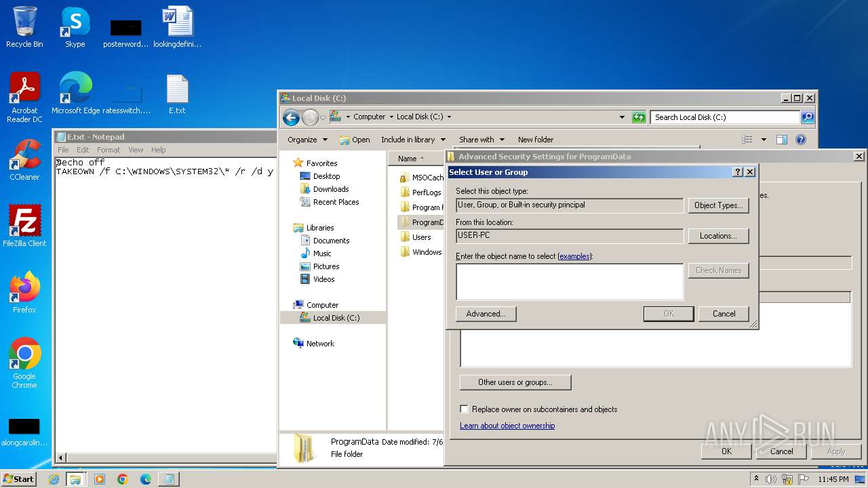The image size is (868, 488).
Task: Open Google Chrome desktop shortcut
Action: pyautogui.click(x=24, y=363)
